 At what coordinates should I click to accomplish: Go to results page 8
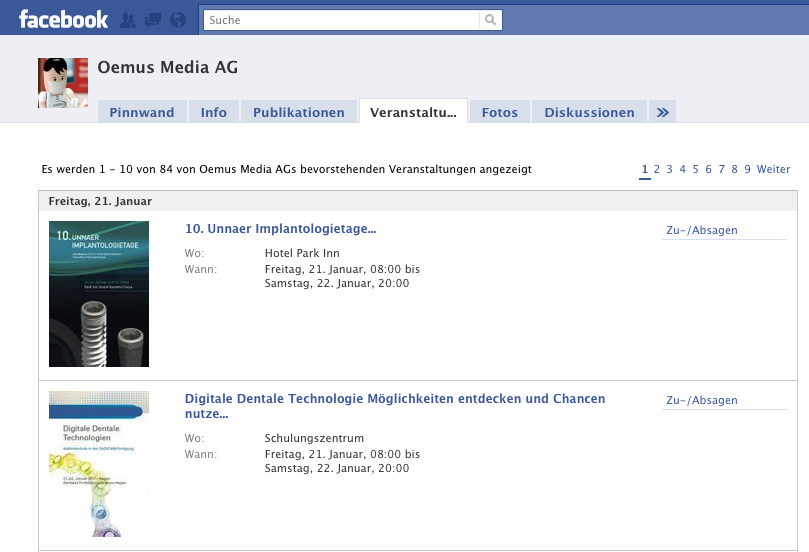(735, 169)
